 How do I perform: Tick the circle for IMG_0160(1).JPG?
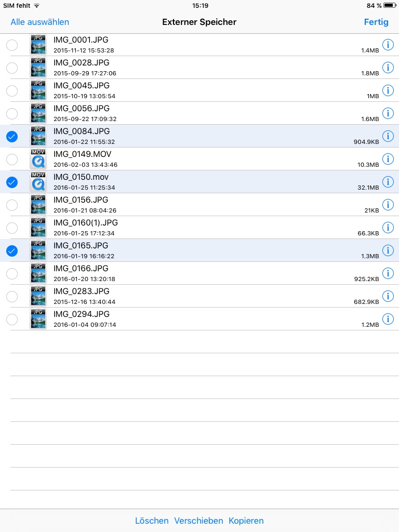[12, 228]
